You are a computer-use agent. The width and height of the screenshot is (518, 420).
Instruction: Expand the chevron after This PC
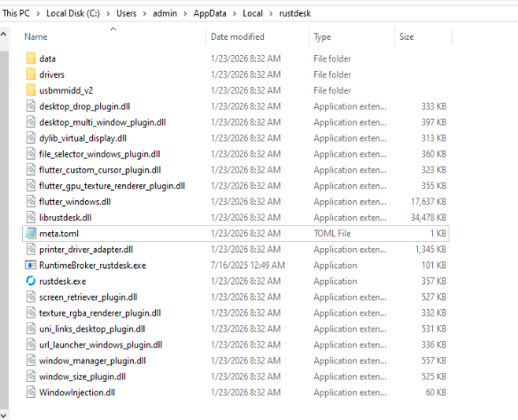38,13
